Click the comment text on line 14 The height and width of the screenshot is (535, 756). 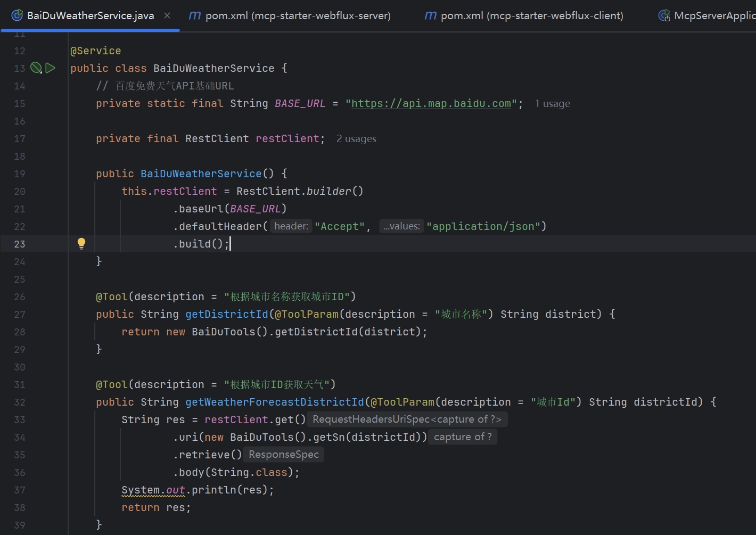coord(165,86)
